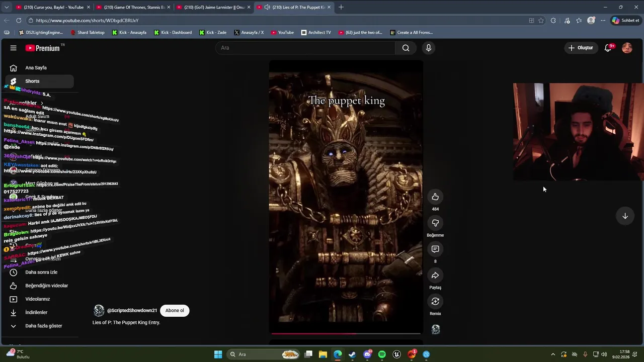Start voice search with microphone icon
Viewport: 644px width, 362px height.
point(428,48)
